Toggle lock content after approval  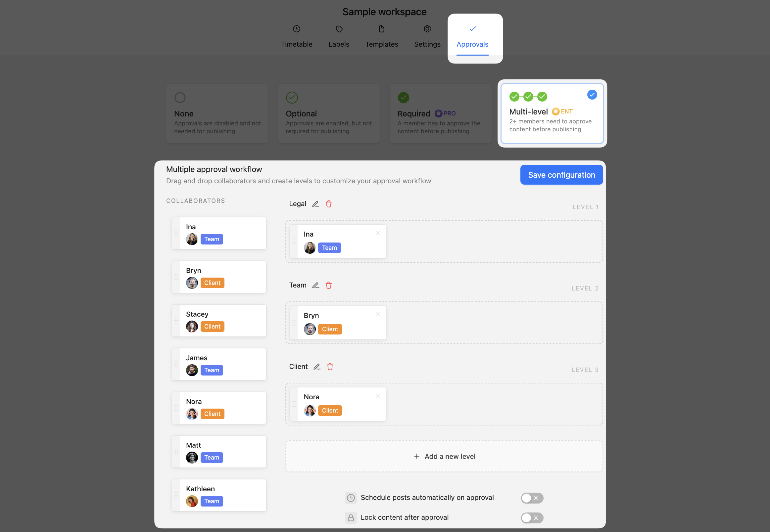click(532, 518)
